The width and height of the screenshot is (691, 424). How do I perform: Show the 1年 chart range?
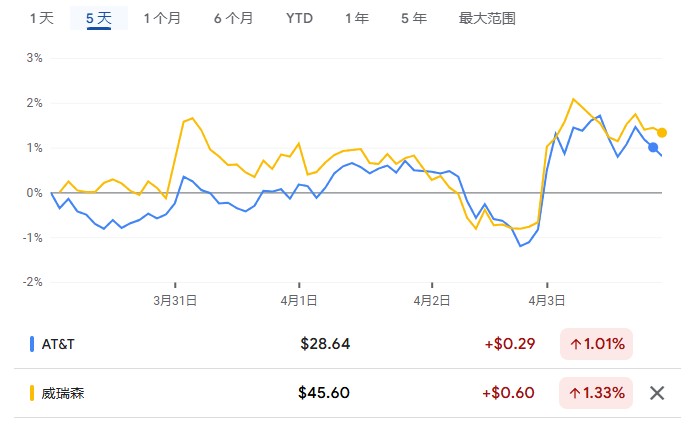coord(355,18)
